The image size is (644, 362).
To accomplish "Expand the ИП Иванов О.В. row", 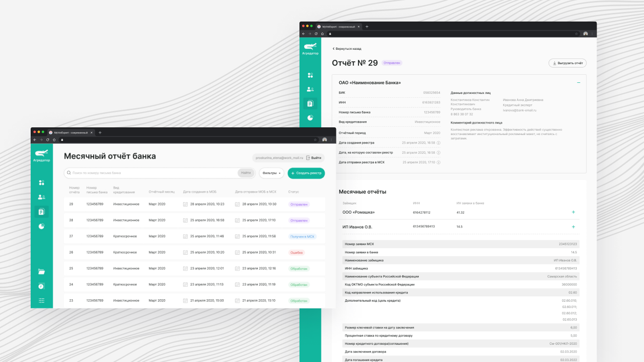I will pyautogui.click(x=573, y=227).
